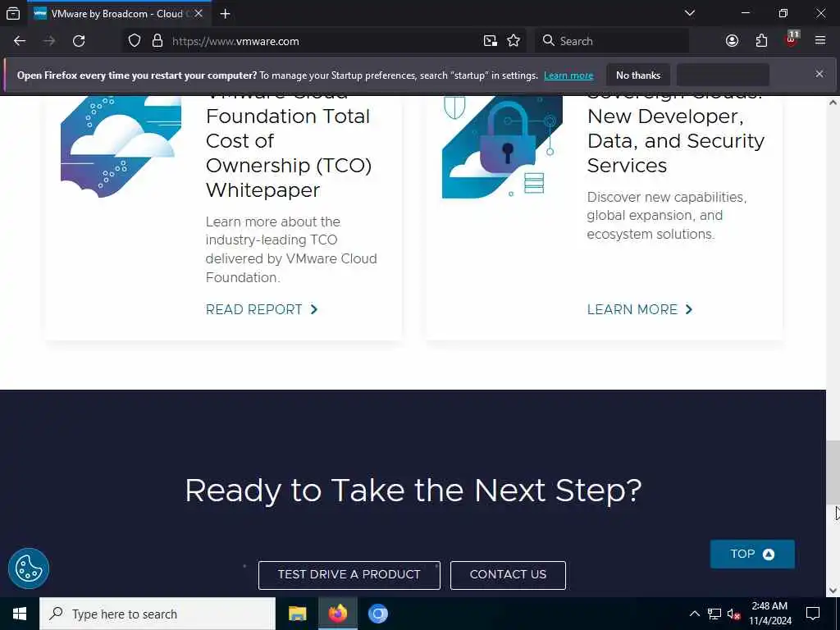Open the cookie settings icon
This screenshot has width=840, height=630.
click(x=29, y=568)
